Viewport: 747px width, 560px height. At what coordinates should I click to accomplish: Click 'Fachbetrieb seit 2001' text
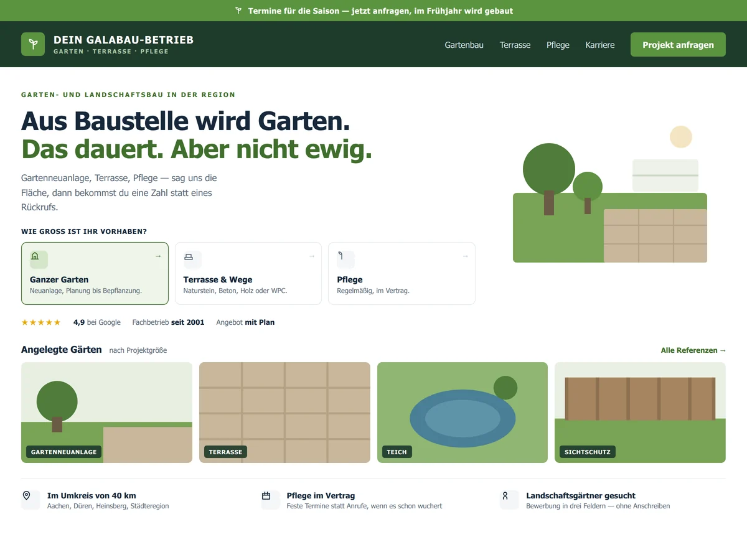click(x=168, y=322)
